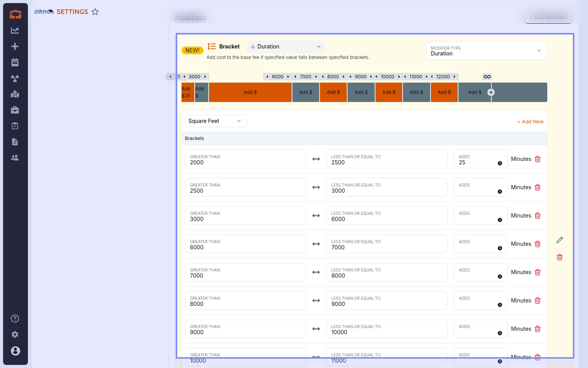Decrease the 9000 bracket marker with left arrow

pyautogui.click(x=350, y=77)
